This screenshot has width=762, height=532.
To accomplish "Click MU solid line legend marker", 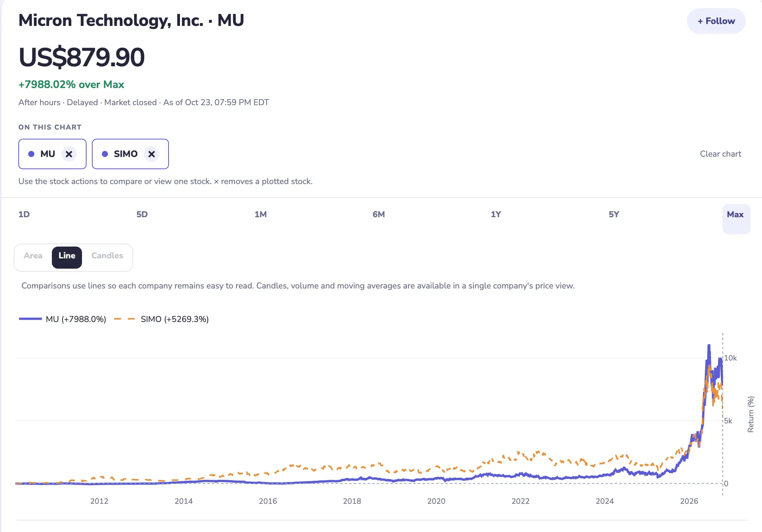I will point(31,319).
